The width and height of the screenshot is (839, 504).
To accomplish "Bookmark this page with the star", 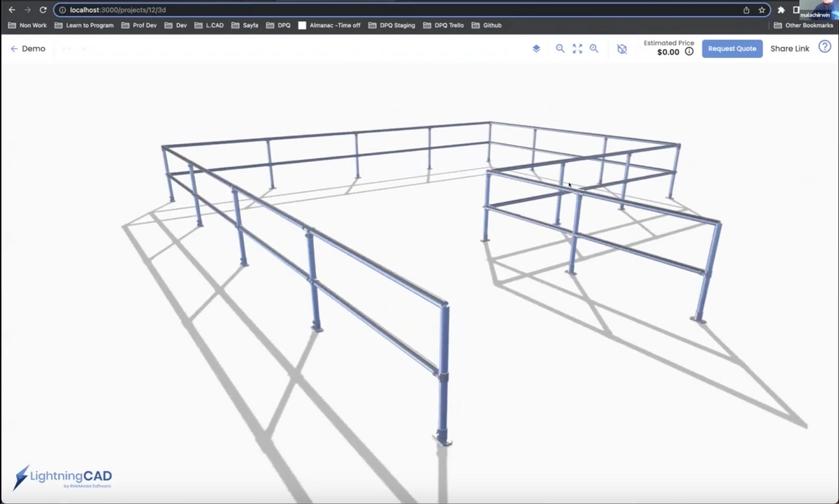I will [761, 10].
